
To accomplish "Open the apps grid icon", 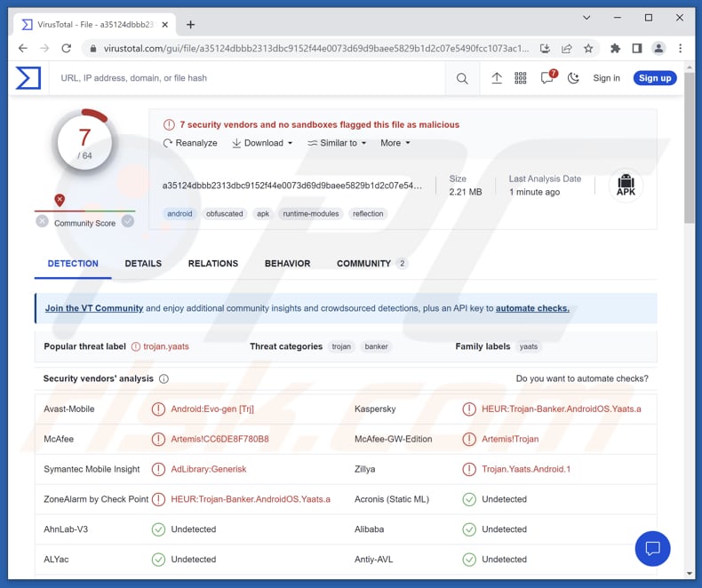I will point(520,78).
